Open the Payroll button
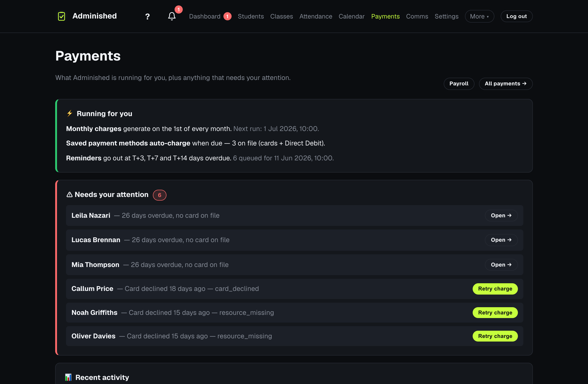Viewport: 588px width, 384px height. click(459, 84)
